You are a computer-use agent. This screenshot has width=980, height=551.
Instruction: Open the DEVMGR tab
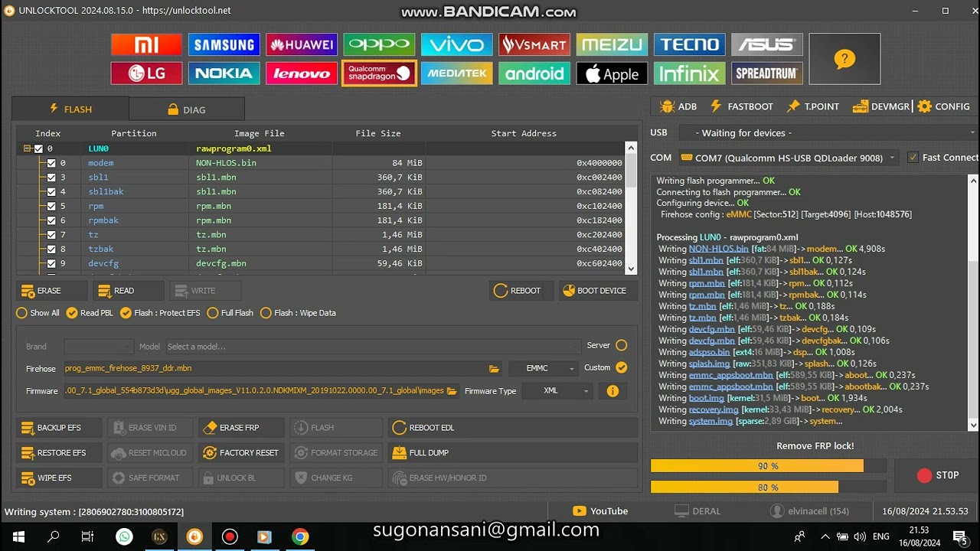point(880,106)
